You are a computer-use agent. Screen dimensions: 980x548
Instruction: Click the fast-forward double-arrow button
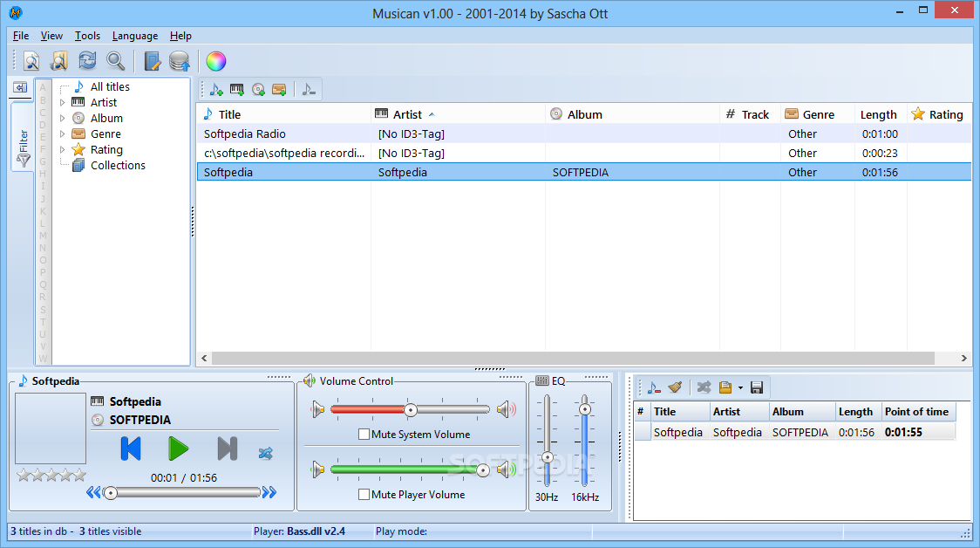click(269, 492)
